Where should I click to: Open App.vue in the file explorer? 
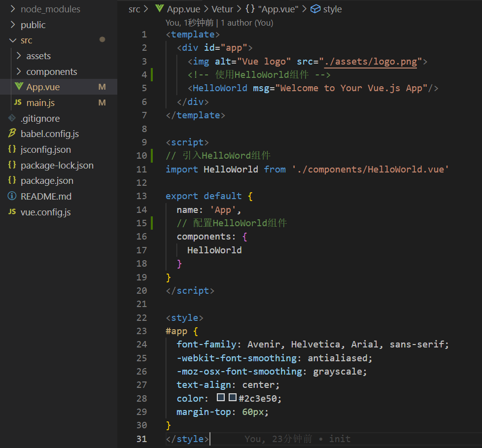click(43, 87)
